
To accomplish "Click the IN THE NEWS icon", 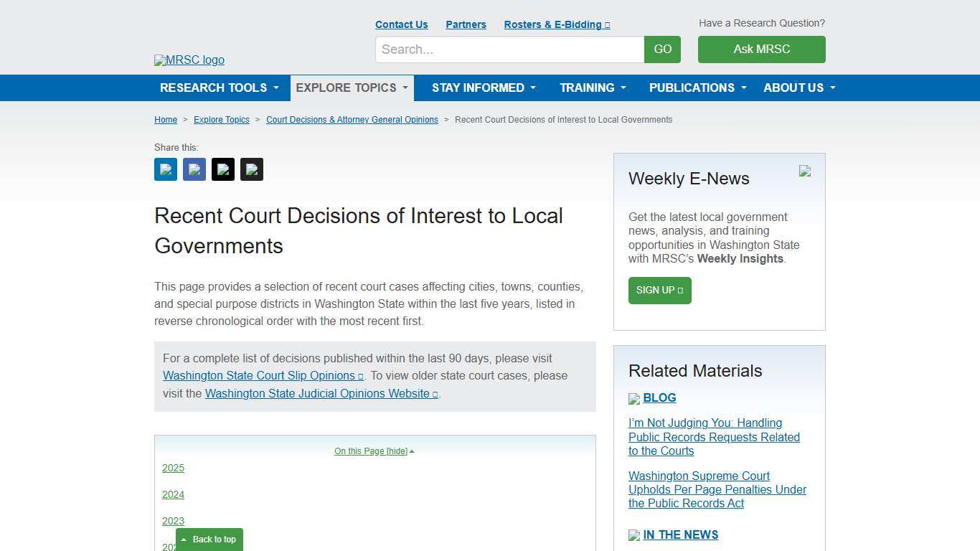I will [x=634, y=535].
